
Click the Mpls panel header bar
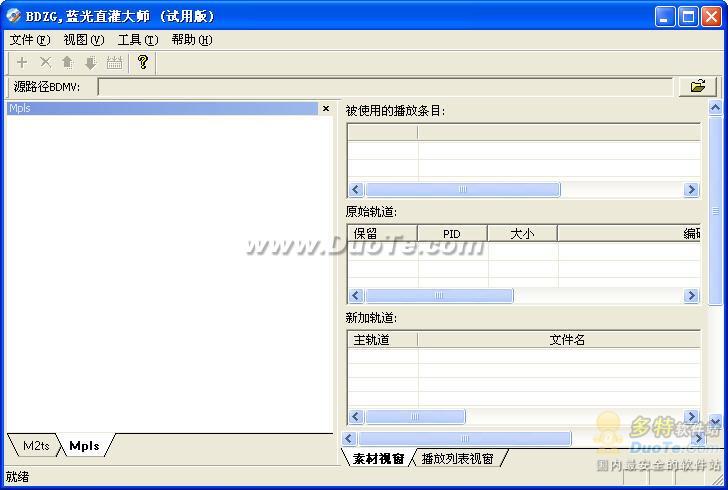[162, 108]
